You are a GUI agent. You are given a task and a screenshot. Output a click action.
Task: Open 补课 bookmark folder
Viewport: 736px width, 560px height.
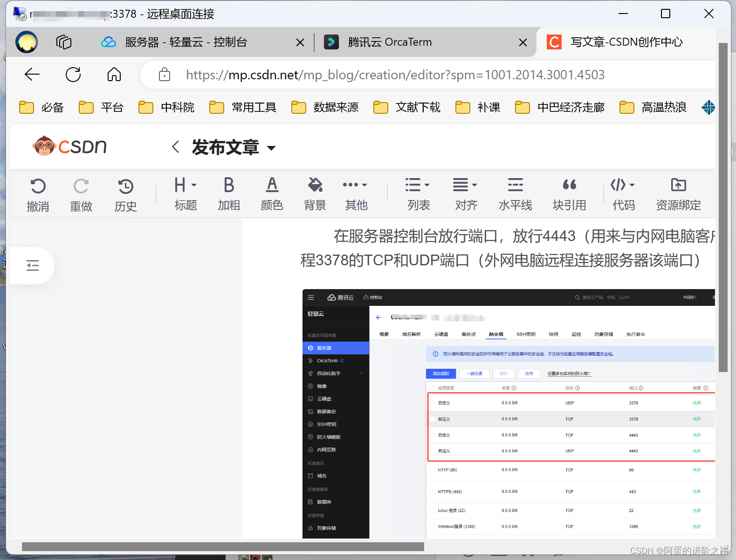(478, 107)
